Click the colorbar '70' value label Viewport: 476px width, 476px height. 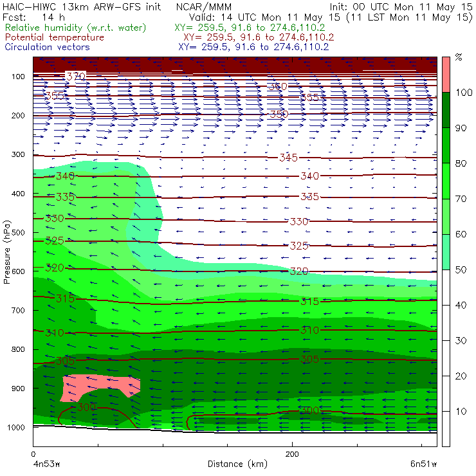461,199
